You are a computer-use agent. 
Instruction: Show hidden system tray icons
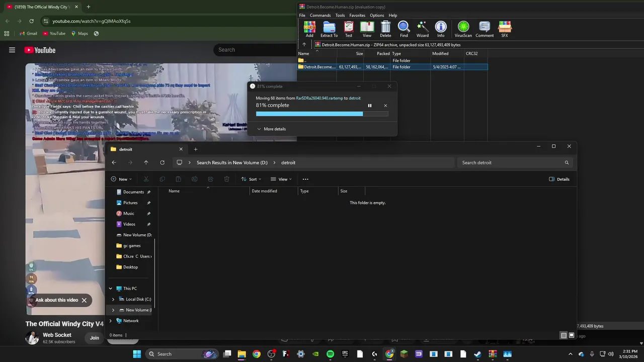point(570,354)
